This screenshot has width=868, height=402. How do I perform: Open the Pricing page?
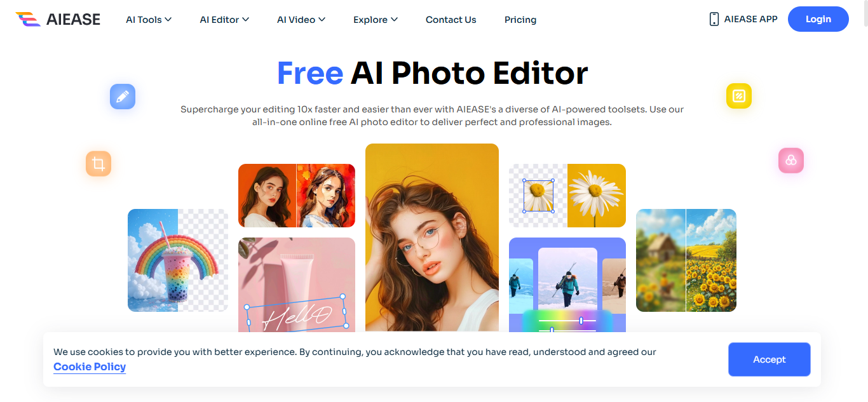click(x=520, y=20)
